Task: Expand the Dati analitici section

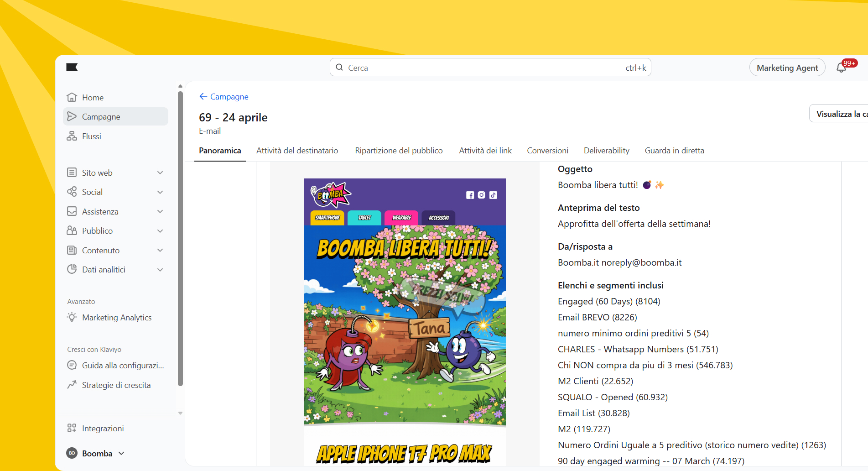Action: click(x=160, y=270)
